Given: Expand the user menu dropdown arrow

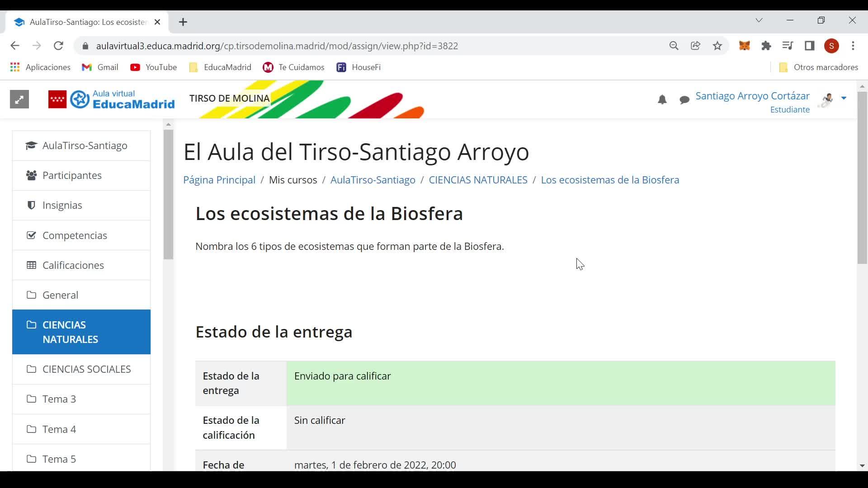Looking at the screenshot, I should [844, 98].
